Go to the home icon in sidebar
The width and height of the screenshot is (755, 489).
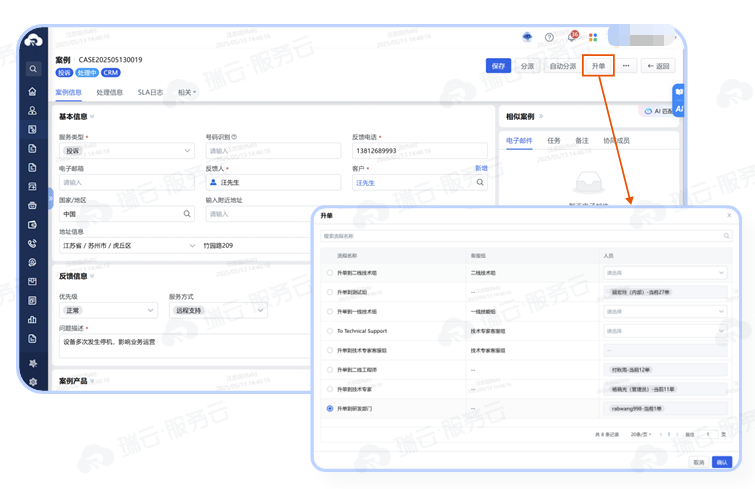point(32,91)
